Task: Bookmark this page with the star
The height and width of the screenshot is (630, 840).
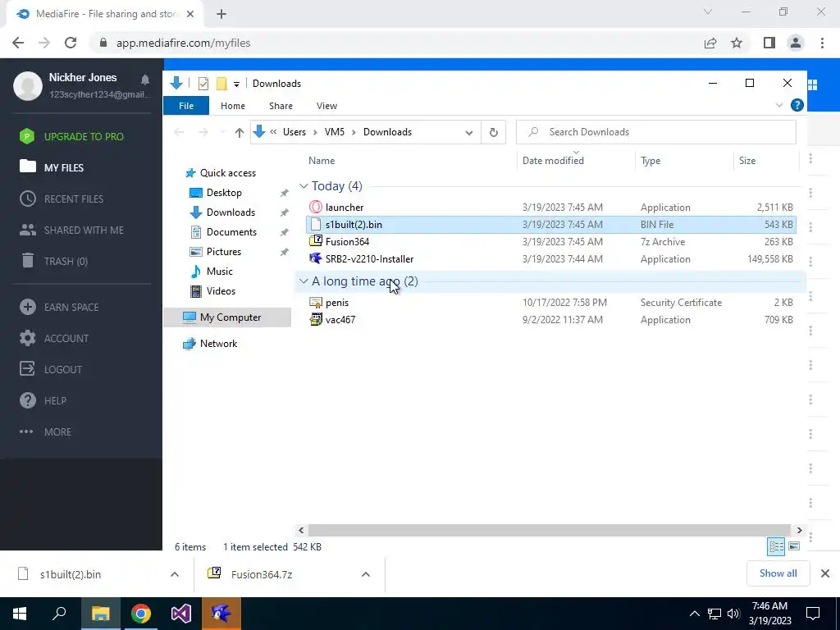Action: pos(737,43)
